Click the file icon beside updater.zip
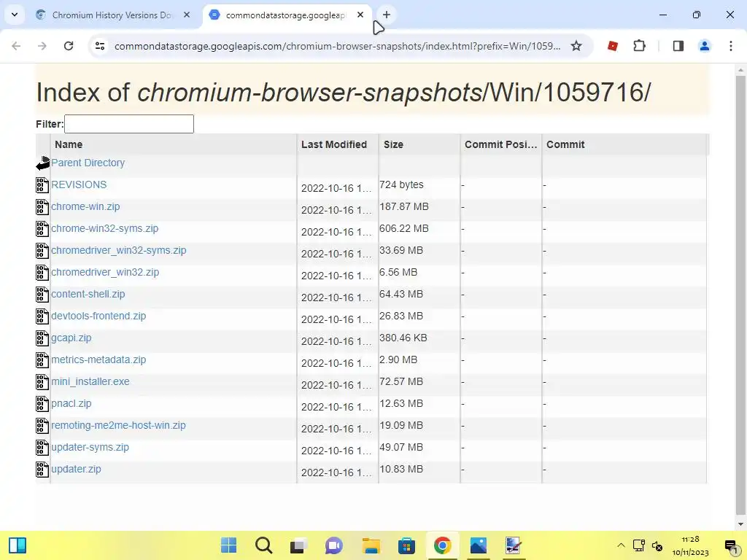The width and height of the screenshot is (747, 560). click(42, 470)
